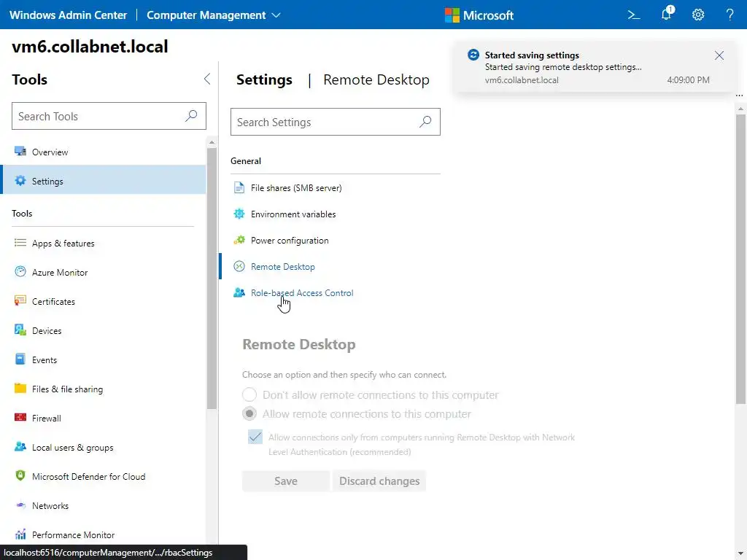Image resolution: width=747 pixels, height=560 pixels.
Task: Open Role-based Access Control settings
Action: click(x=301, y=293)
